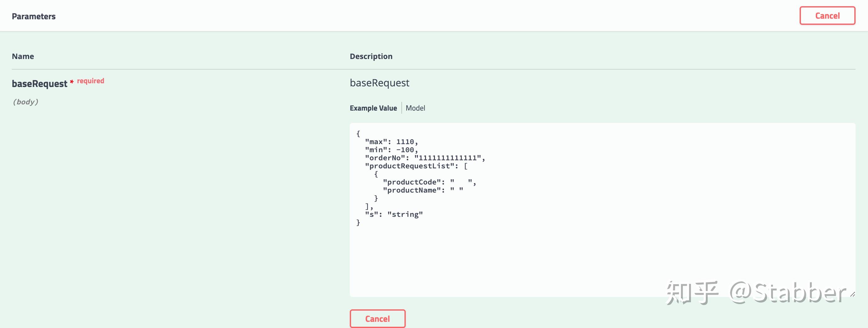This screenshot has height=328, width=868.
Task: Switch to the Model tab
Action: pos(415,108)
